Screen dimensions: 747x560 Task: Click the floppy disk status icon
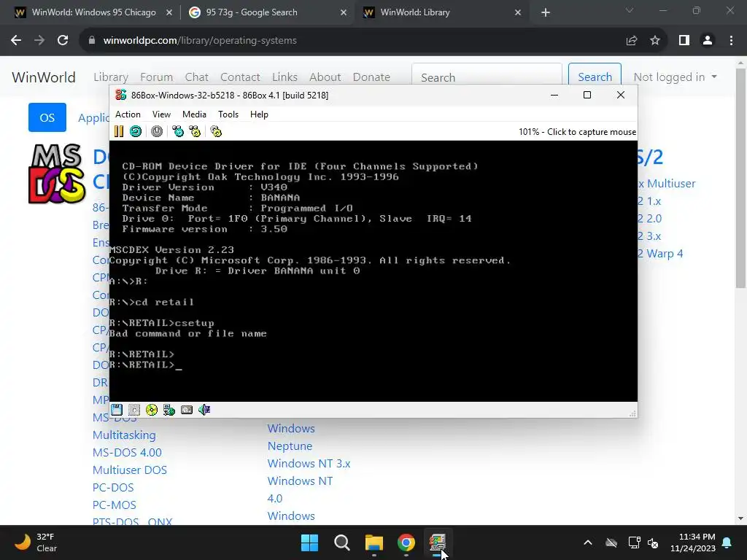[x=117, y=410]
